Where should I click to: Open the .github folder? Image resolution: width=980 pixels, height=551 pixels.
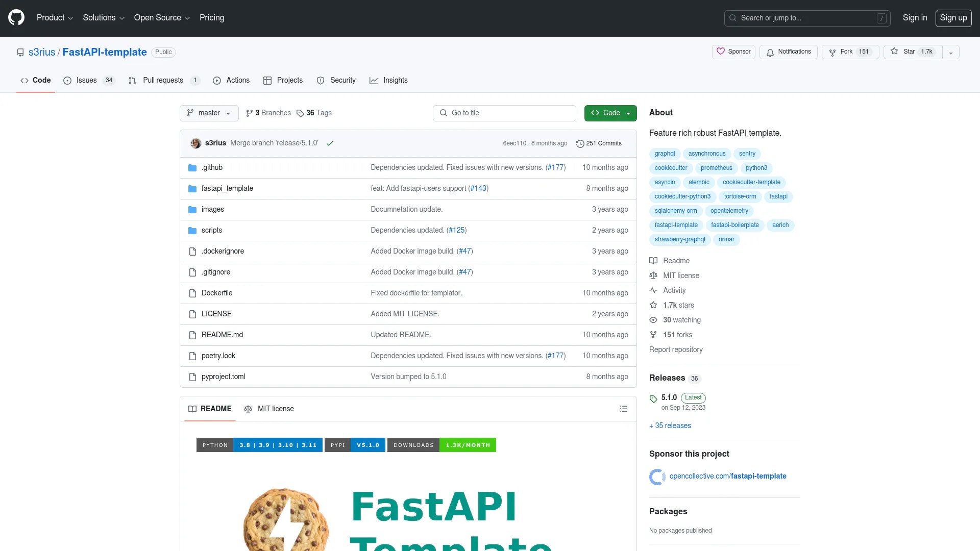click(212, 167)
